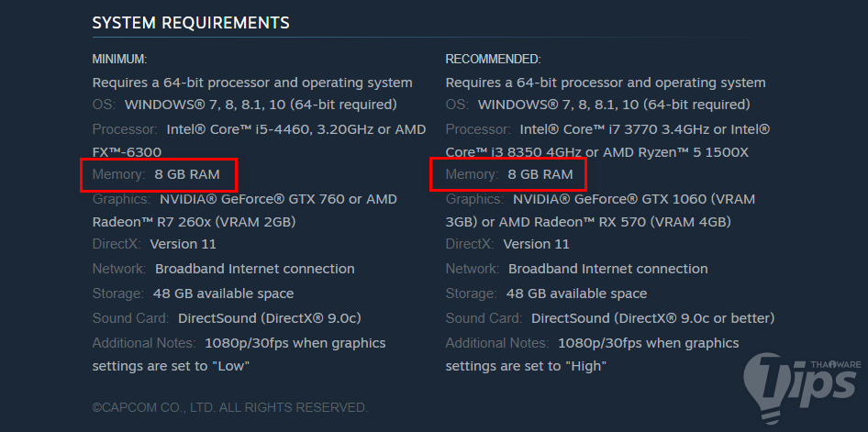Click the recommended Graphics GeForce GTX 1060 line
Image resolution: width=868 pixels, height=432 pixels.
click(x=633, y=198)
